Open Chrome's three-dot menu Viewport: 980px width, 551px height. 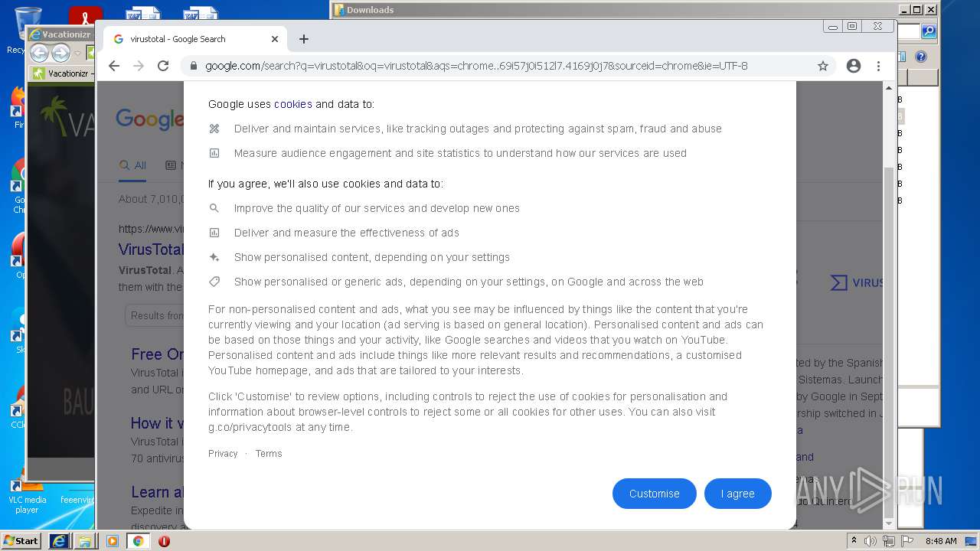(x=879, y=66)
